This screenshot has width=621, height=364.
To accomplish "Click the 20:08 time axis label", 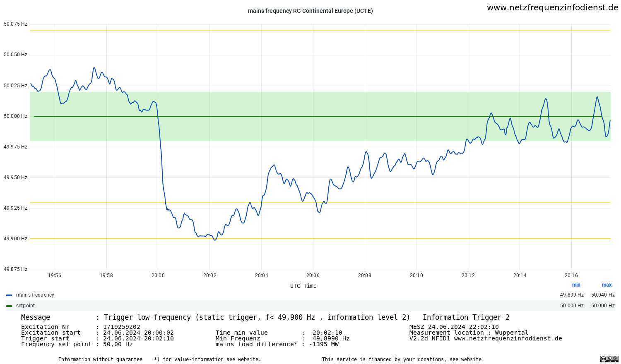I will click(x=365, y=275).
